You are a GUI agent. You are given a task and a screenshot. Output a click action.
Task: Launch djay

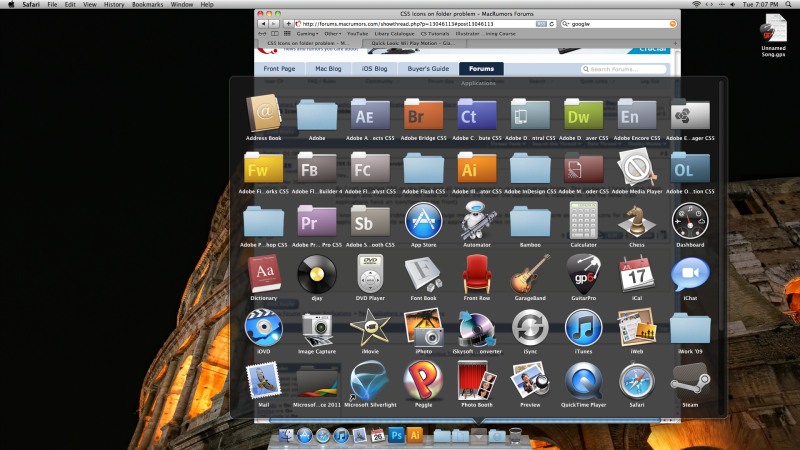point(317,274)
